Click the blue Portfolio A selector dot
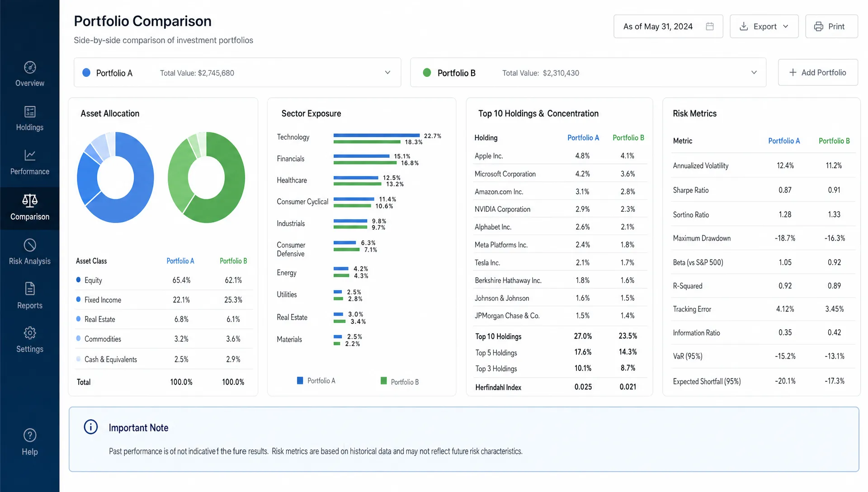Viewport: 868px width, 492px height. click(x=86, y=72)
